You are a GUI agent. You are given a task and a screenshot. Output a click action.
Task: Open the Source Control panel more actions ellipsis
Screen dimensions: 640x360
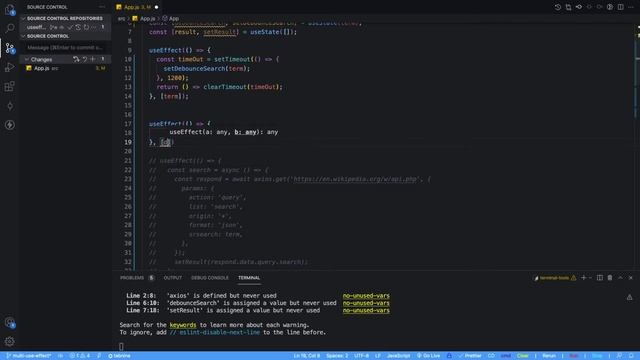[102, 7]
